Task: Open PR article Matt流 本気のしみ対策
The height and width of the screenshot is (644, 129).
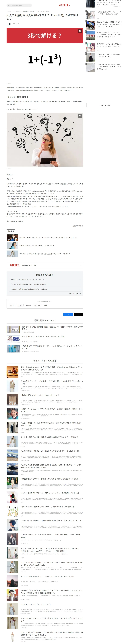Action: coord(44,336)
